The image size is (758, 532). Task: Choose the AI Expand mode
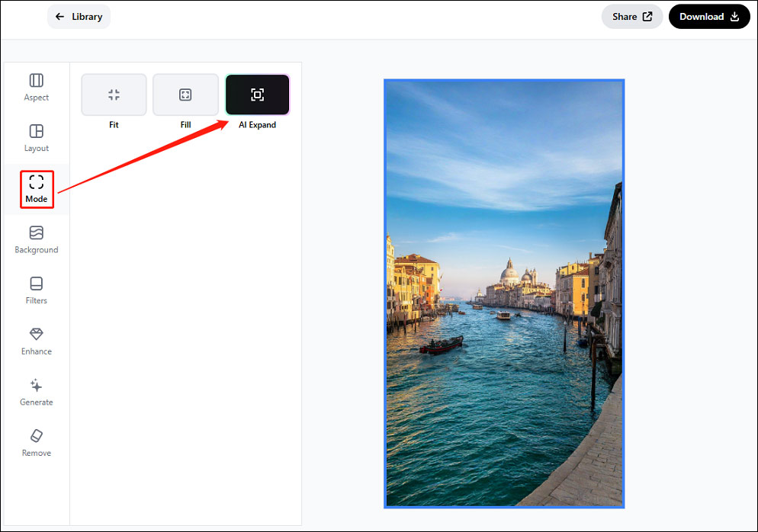click(257, 95)
